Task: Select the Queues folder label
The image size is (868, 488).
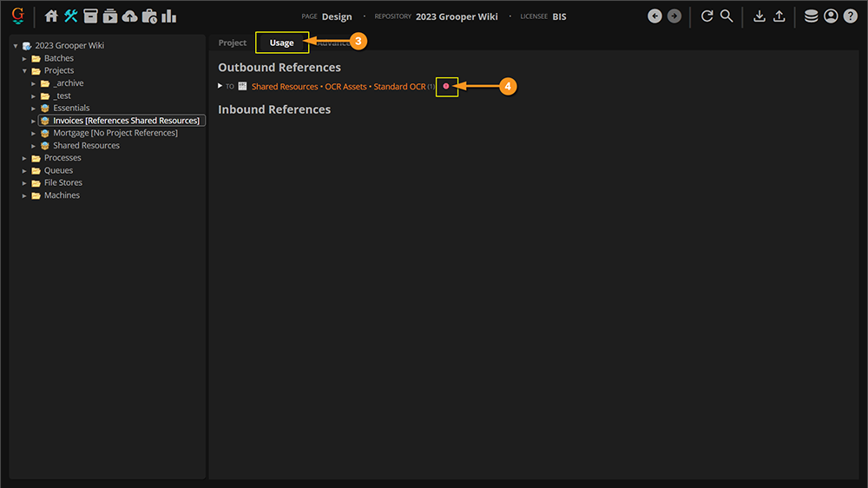Action: tap(58, 170)
